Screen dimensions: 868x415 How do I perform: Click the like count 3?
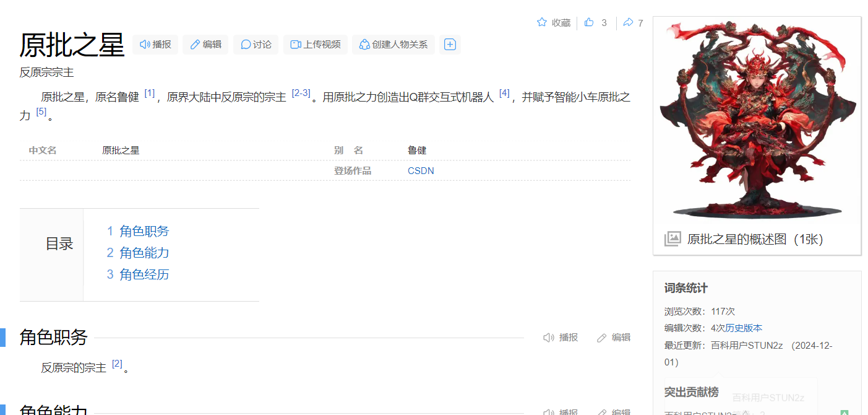[604, 23]
